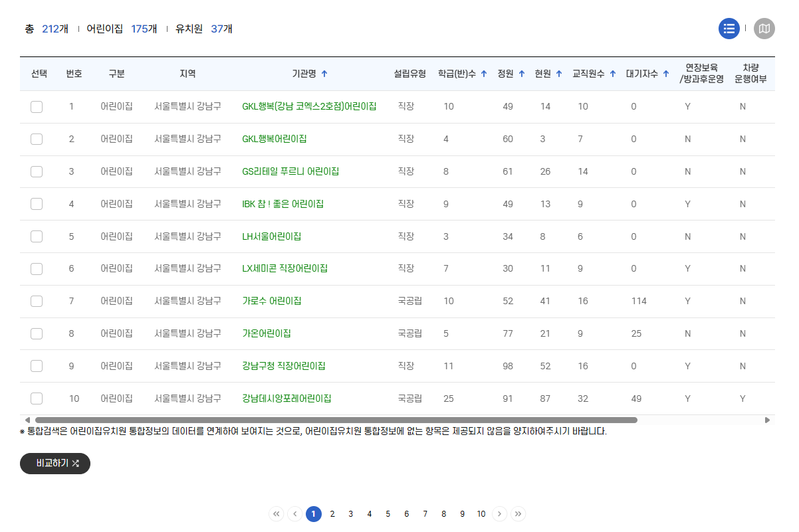Click 유치원 count 37개

coord(222,29)
